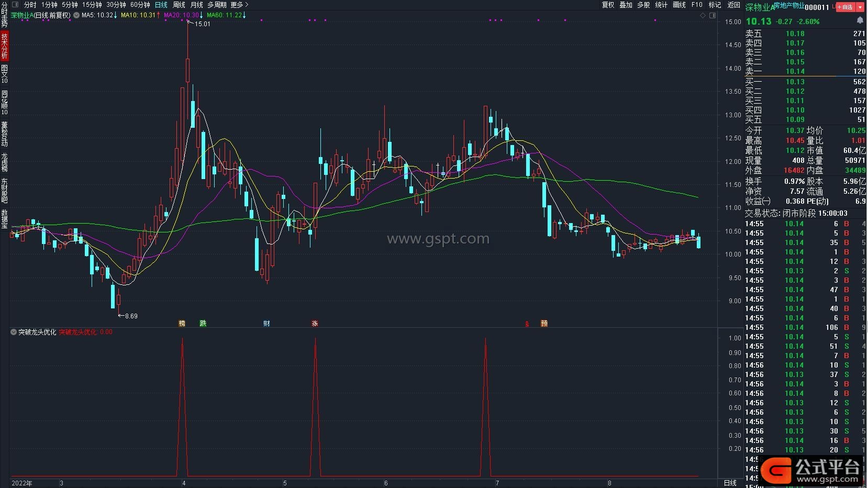Click the 突破龙头优化: 0.00 indicator value

point(85,332)
